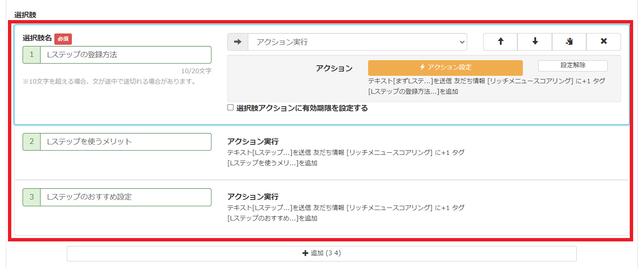Viewport: 644px width, 269px height.
Task: Click [Lステップを使うメリ…]を追加 text
Action: [272, 163]
